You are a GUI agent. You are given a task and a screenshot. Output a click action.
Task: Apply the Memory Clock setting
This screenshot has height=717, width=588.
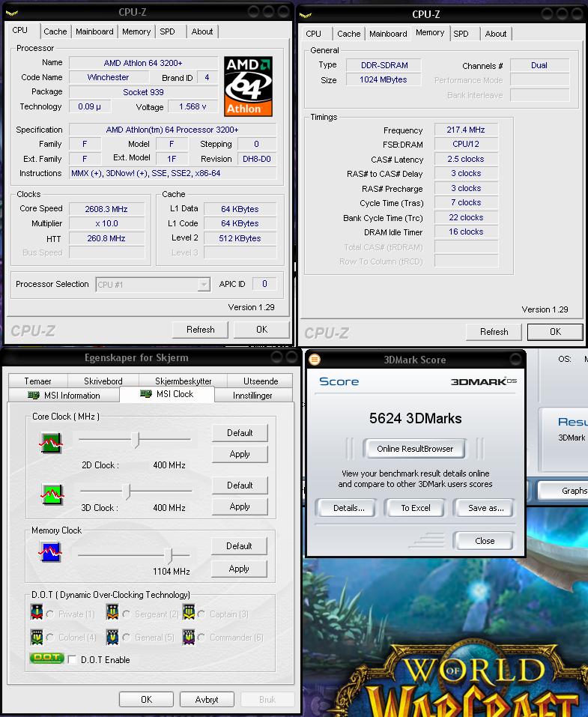pyautogui.click(x=239, y=569)
